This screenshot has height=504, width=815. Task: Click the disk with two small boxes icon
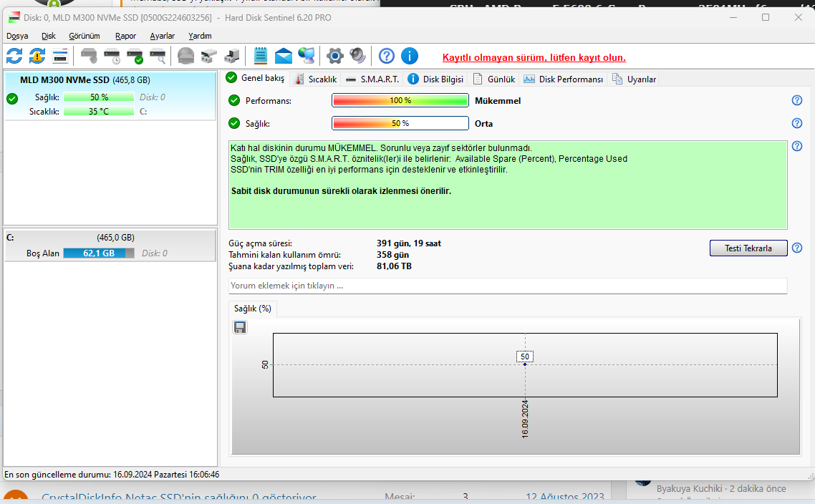pos(208,56)
